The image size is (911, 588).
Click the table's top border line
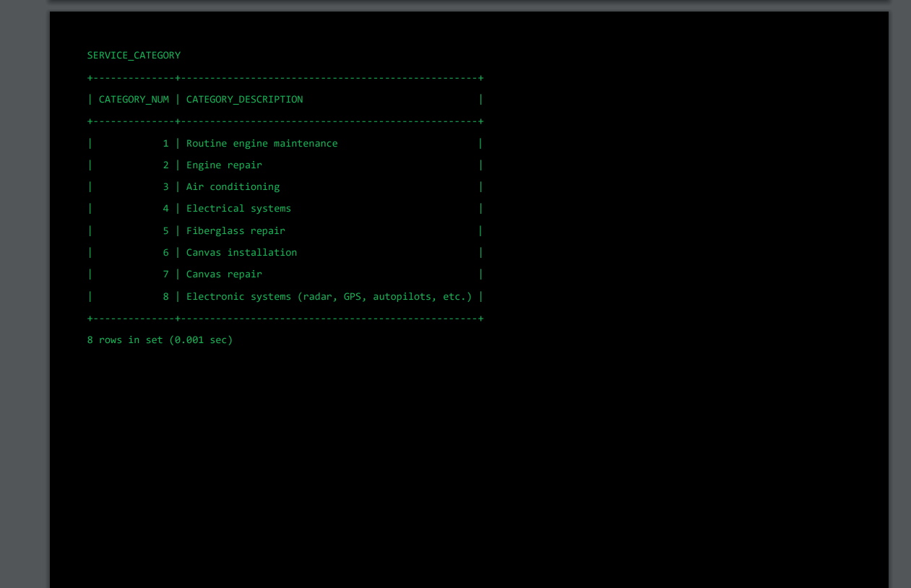pyautogui.click(x=284, y=77)
